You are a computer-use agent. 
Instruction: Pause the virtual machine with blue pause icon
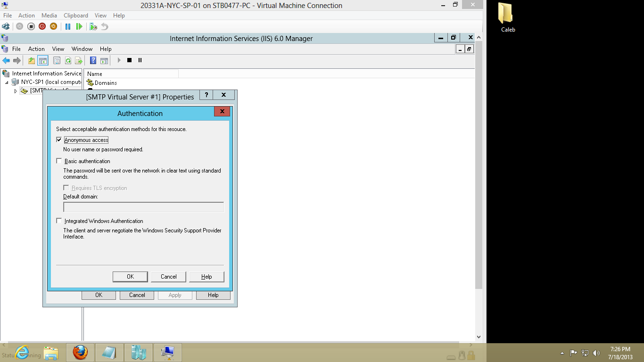click(x=68, y=26)
